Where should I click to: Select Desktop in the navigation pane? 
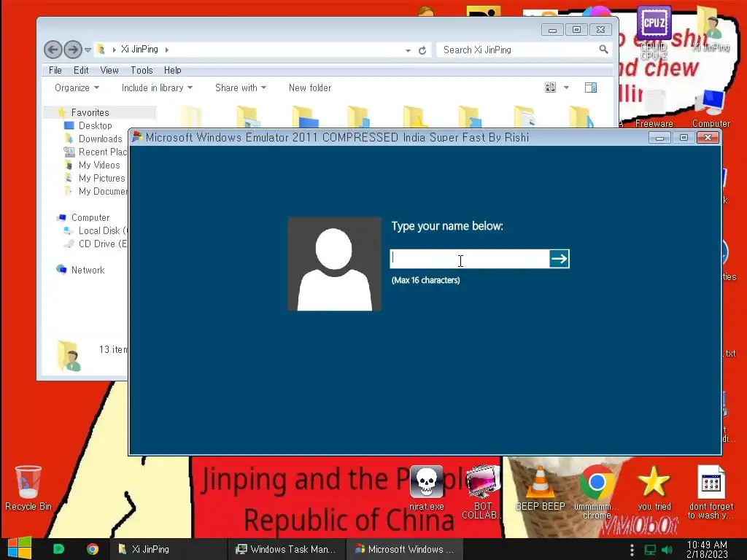[96, 125]
